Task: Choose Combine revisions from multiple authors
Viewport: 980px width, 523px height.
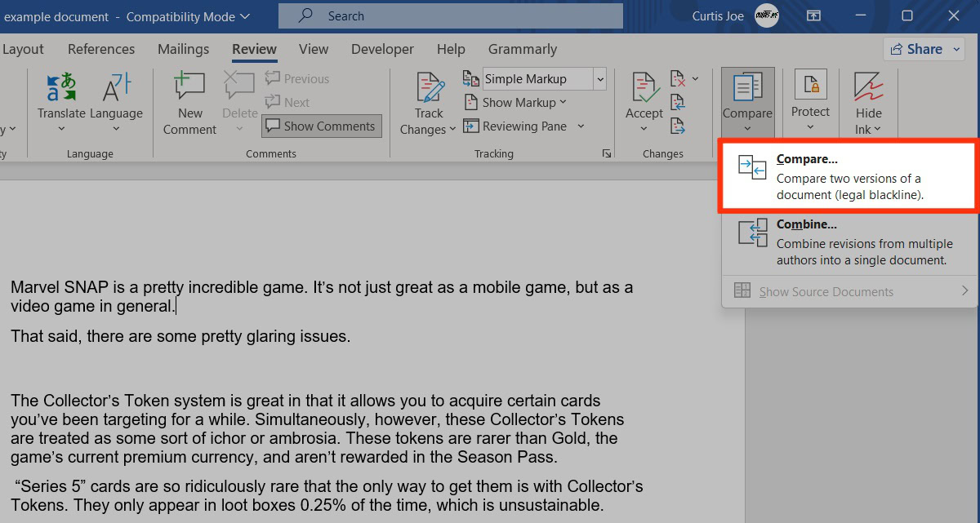Action: [848, 242]
